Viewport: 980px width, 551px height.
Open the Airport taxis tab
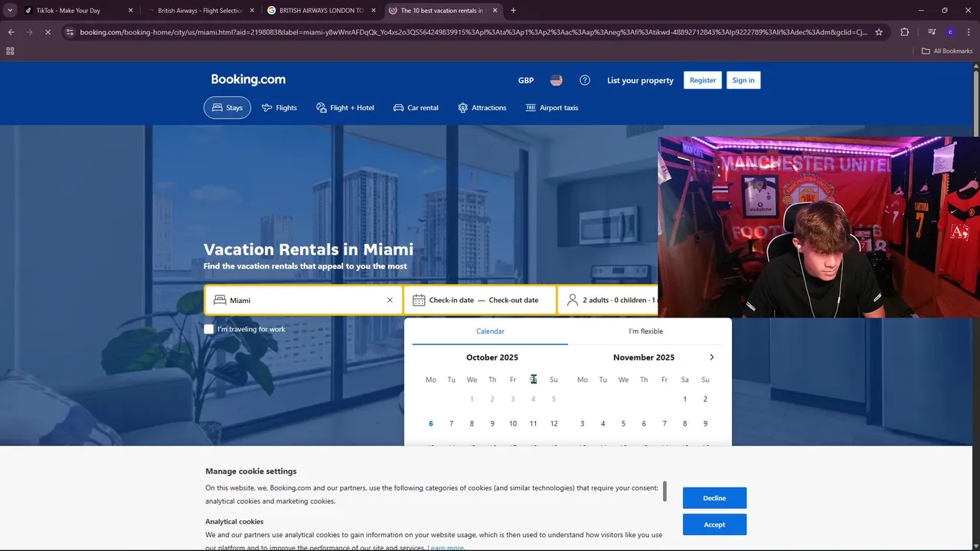point(552,108)
